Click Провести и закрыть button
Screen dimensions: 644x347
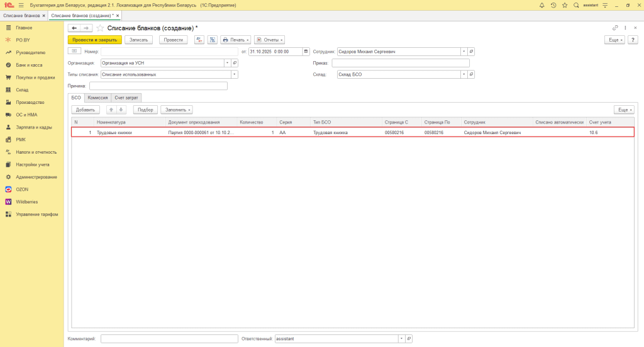(x=94, y=40)
